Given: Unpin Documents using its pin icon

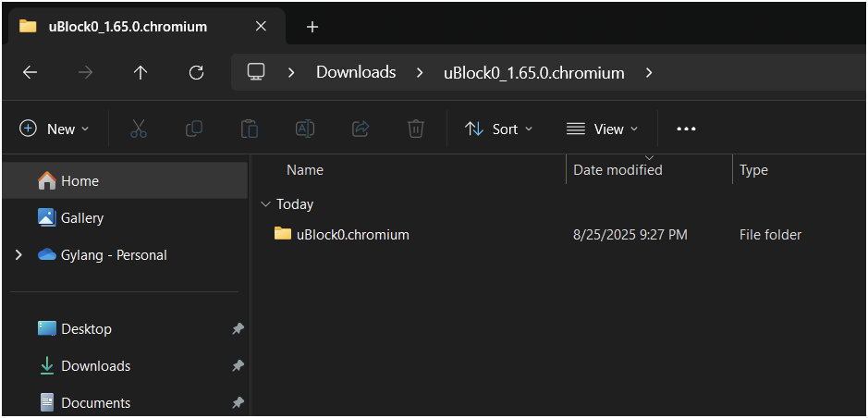Looking at the screenshot, I should pos(238,402).
